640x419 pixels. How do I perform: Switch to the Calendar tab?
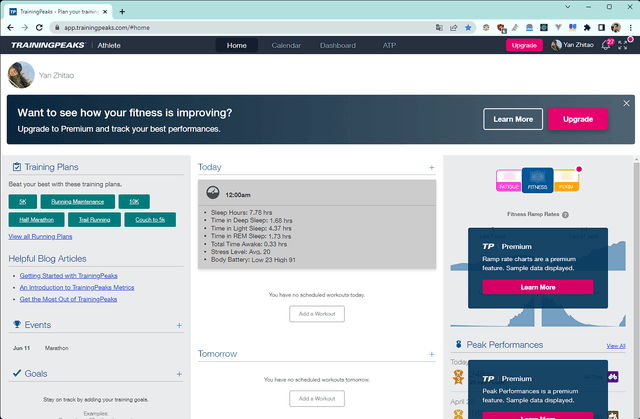pyautogui.click(x=286, y=45)
